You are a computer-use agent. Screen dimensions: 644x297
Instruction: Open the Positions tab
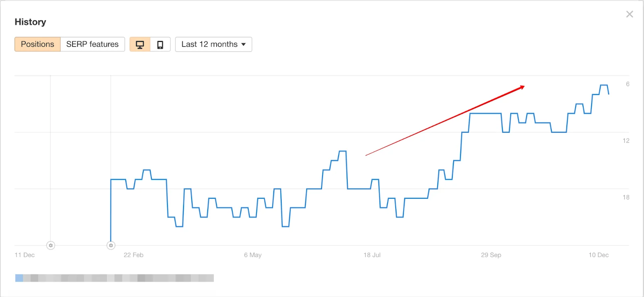37,44
